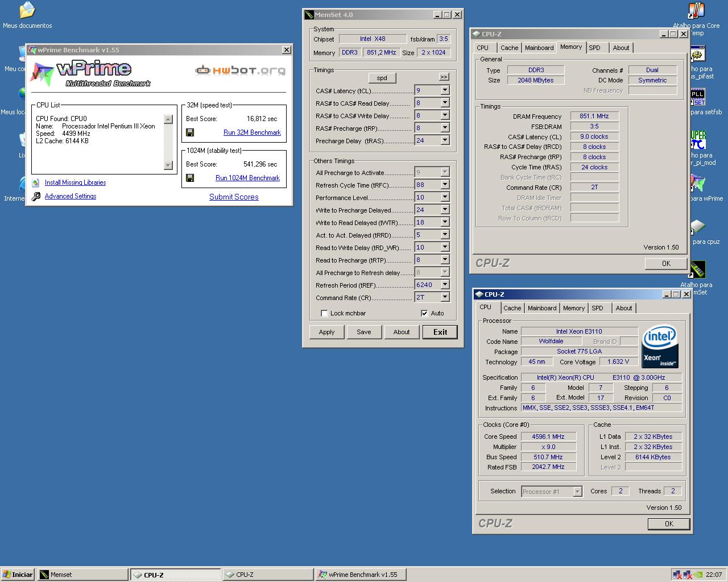Click OK in memory CPU-Z window
The width and height of the screenshot is (728, 582).
[666, 264]
